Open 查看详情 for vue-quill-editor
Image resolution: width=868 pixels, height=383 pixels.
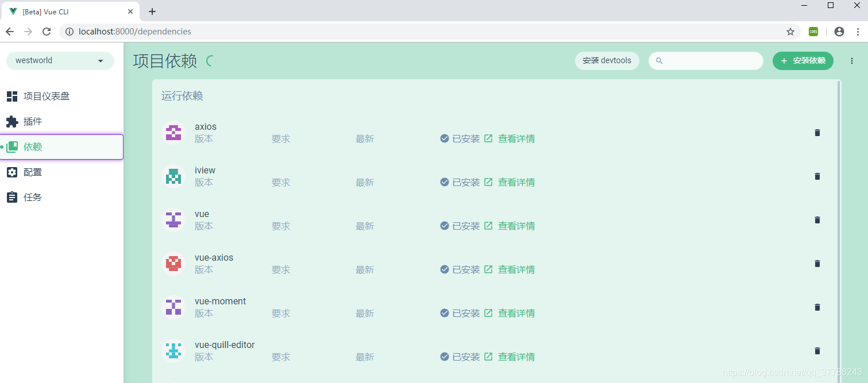[x=516, y=357]
